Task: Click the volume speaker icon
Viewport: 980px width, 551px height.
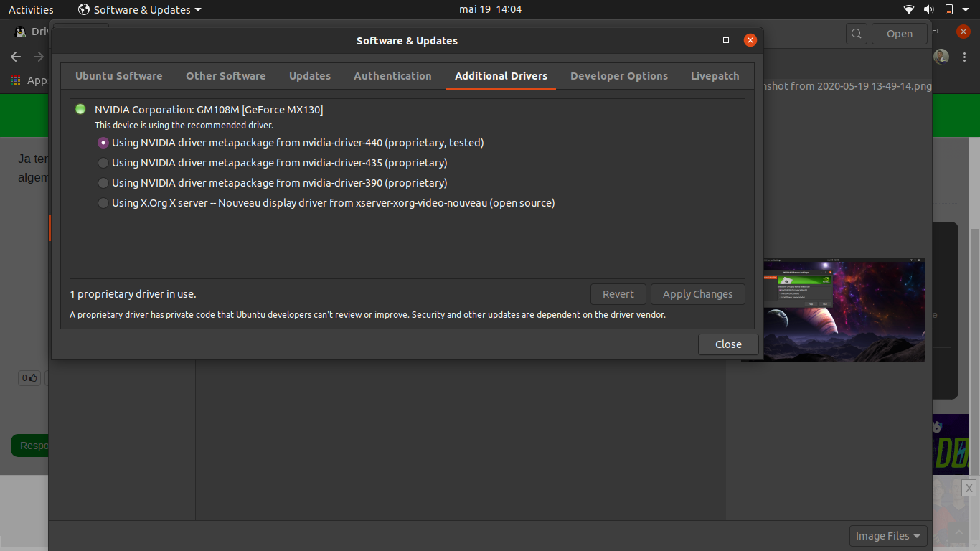Action: [928, 9]
